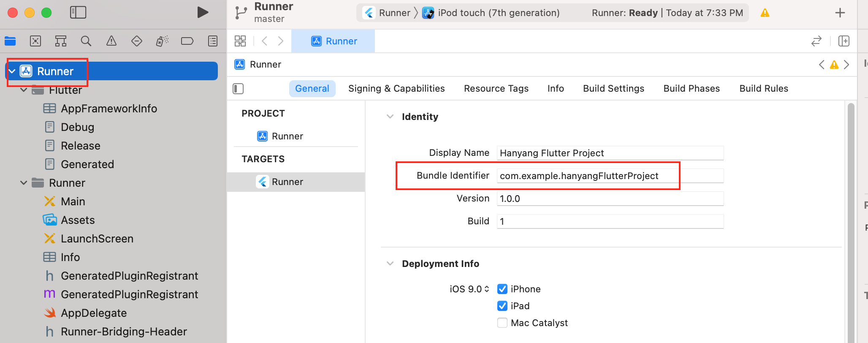Open Build Phases tab
The image size is (868, 343).
pyautogui.click(x=692, y=88)
